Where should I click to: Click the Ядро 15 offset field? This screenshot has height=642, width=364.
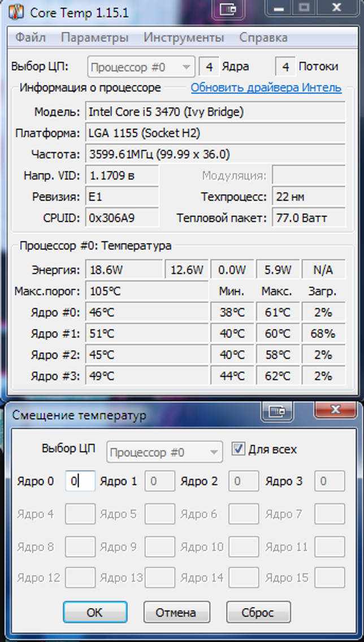click(x=330, y=578)
